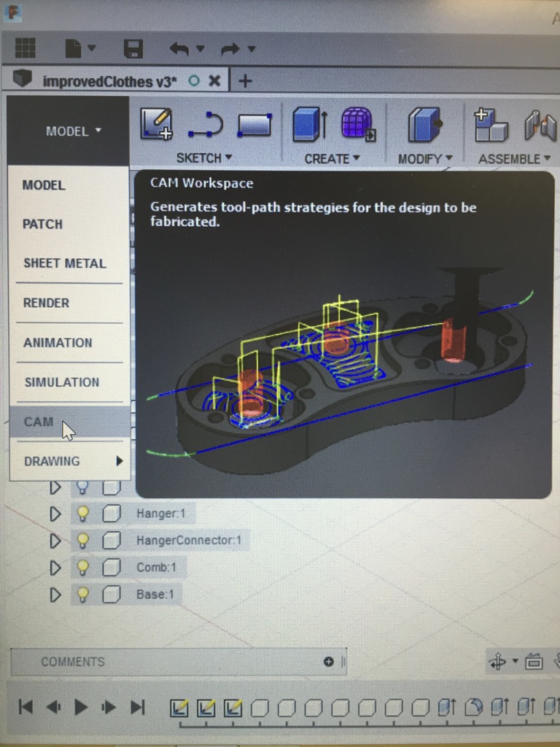Save the document with the floppy icon
The image size is (560, 747).
(133, 49)
